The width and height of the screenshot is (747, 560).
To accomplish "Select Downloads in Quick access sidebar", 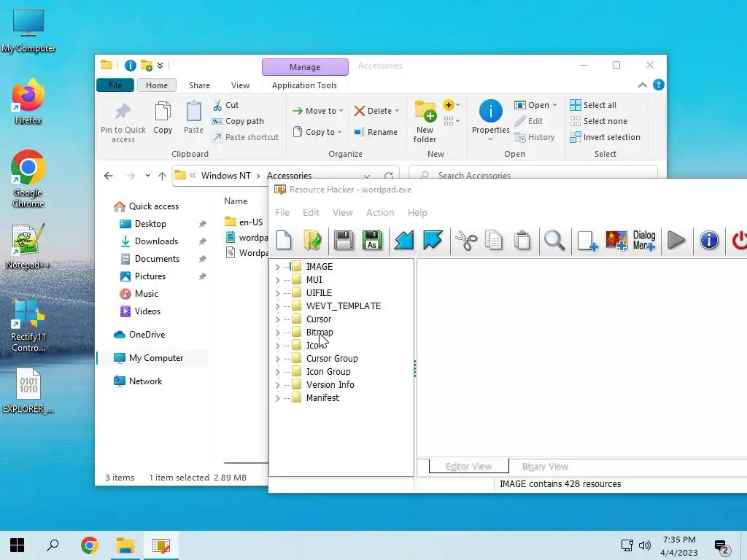I will pyautogui.click(x=156, y=241).
